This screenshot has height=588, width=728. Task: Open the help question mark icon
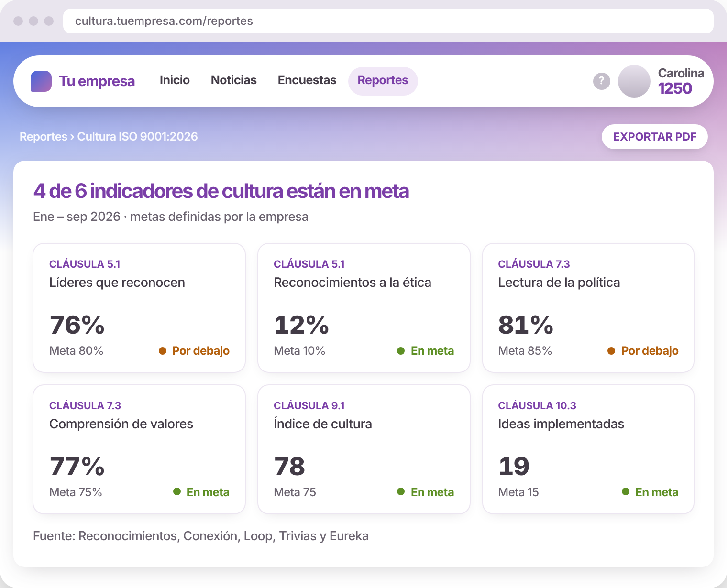[x=602, y=81]
